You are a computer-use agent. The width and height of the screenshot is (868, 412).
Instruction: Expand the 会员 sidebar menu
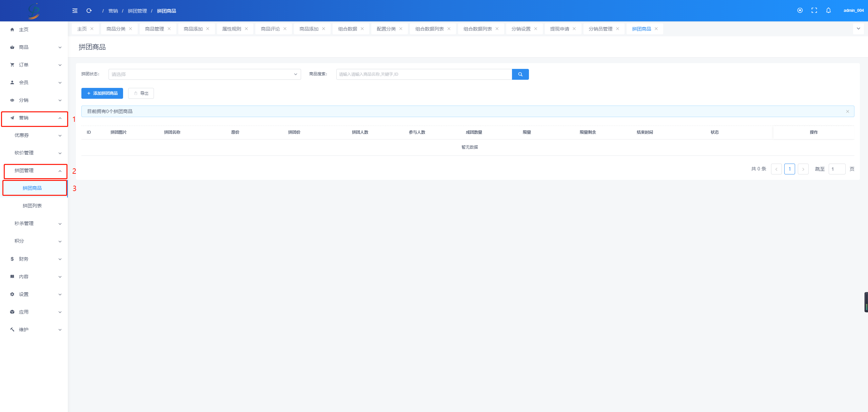click(x=34, y=82)
